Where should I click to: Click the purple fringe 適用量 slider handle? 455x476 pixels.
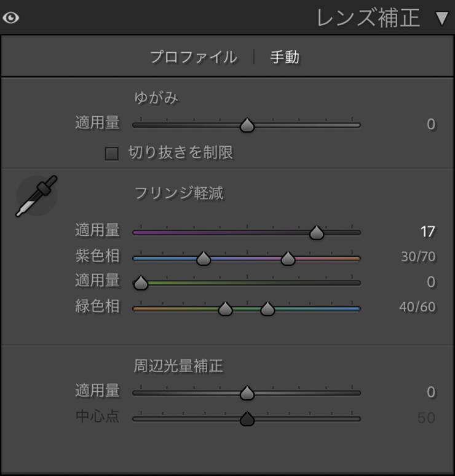pos(317,233)
